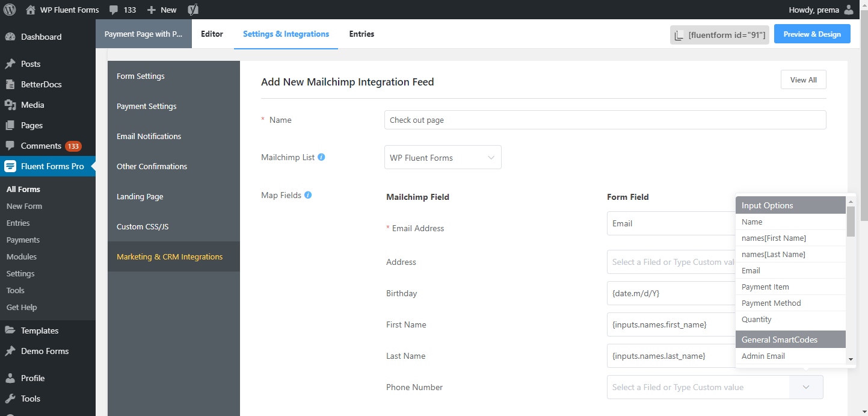Click the Name input field

605,120
